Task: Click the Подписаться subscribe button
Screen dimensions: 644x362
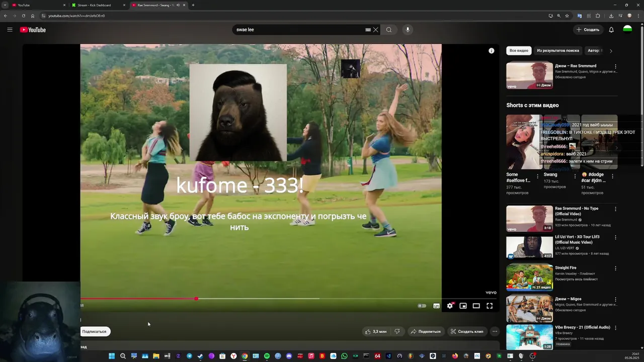Action: click(x=95, y=331)
